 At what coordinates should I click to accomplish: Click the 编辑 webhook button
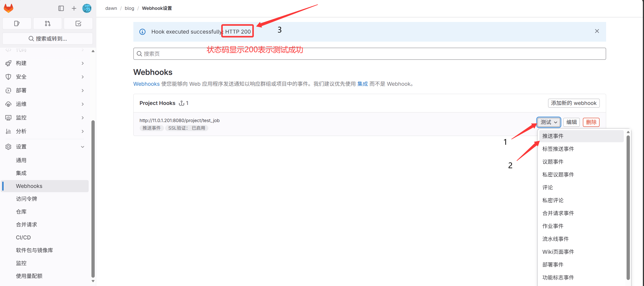click(x=572, y=122)
